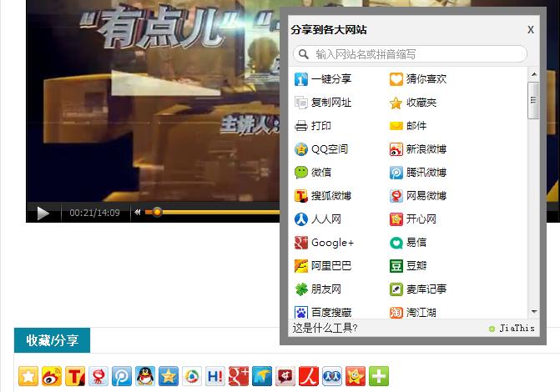Open the JiaThis link in popup footer

(x=517, y=329)
